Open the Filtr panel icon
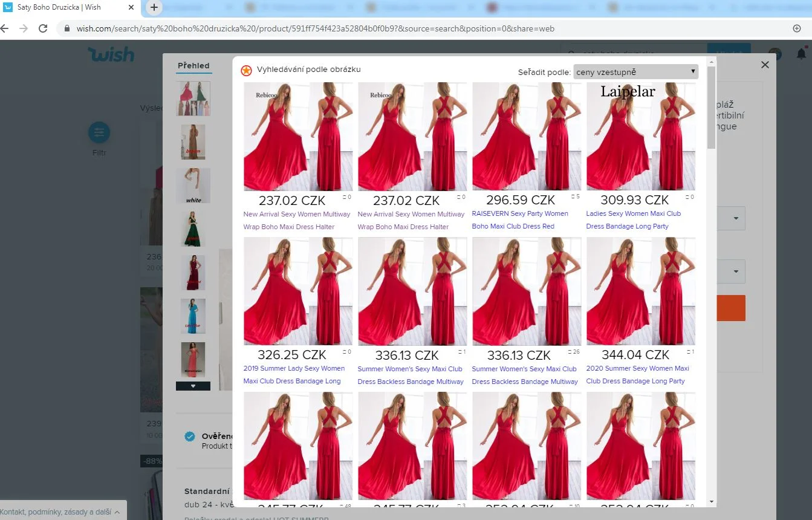The height and width of the screenshot is (520, 812). tap(99, 132)
